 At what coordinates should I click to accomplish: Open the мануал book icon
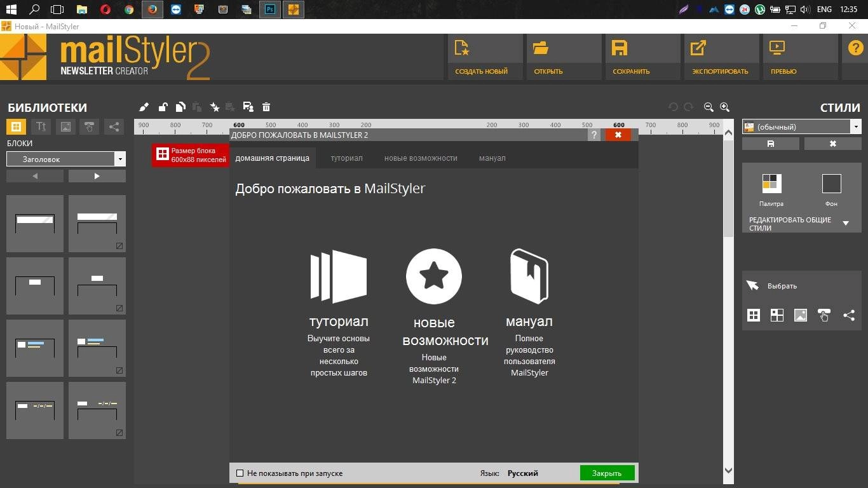[x=529, y=275]
